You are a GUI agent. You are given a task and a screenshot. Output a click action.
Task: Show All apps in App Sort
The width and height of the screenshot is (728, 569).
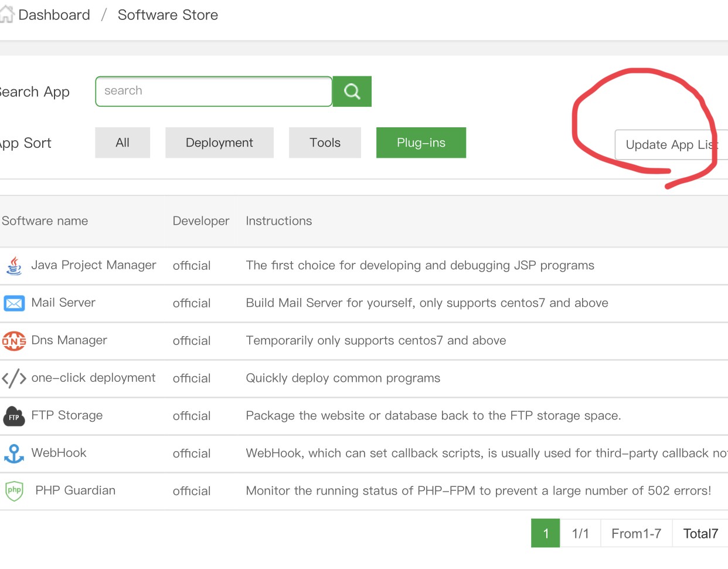point(123,143)
